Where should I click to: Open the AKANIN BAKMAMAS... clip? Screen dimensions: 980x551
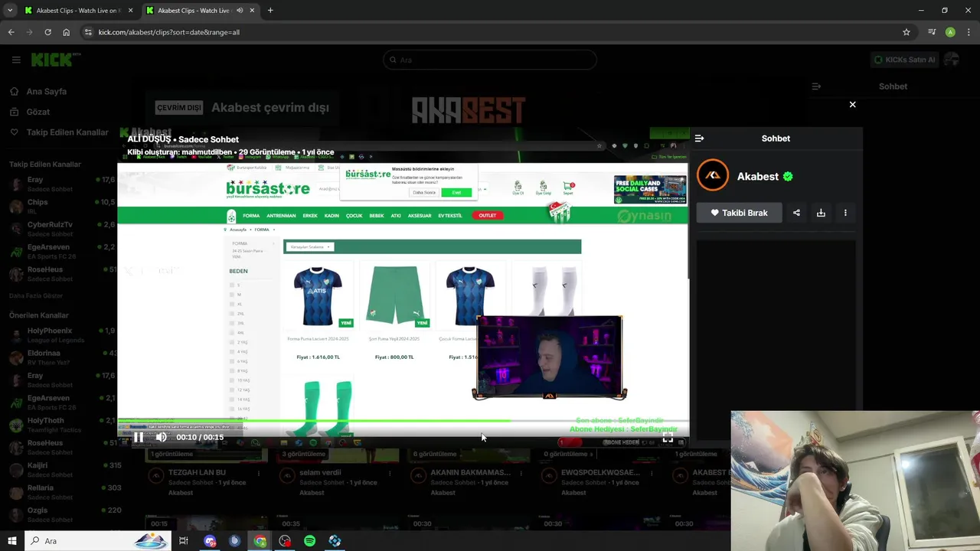pos(471,473)
